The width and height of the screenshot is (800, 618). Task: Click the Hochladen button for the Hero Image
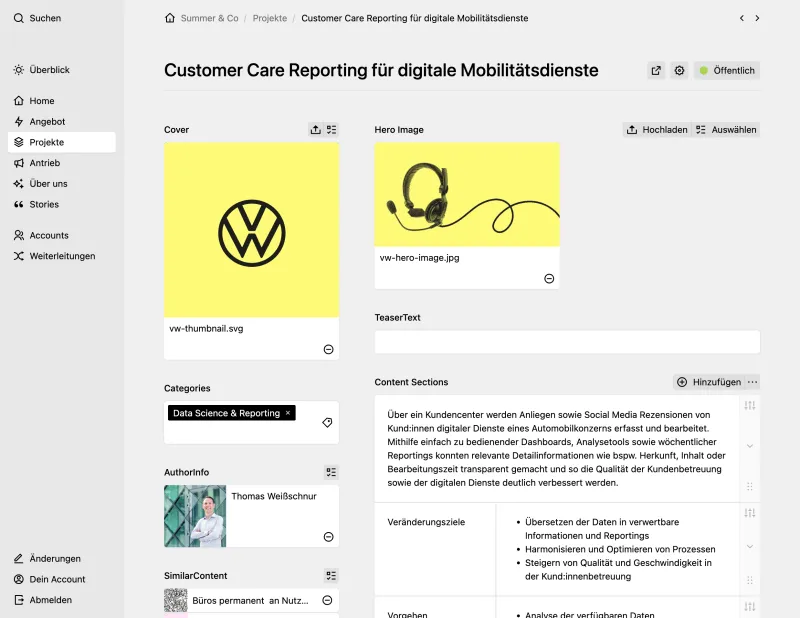pyautogui.click(x=657, y=129)
